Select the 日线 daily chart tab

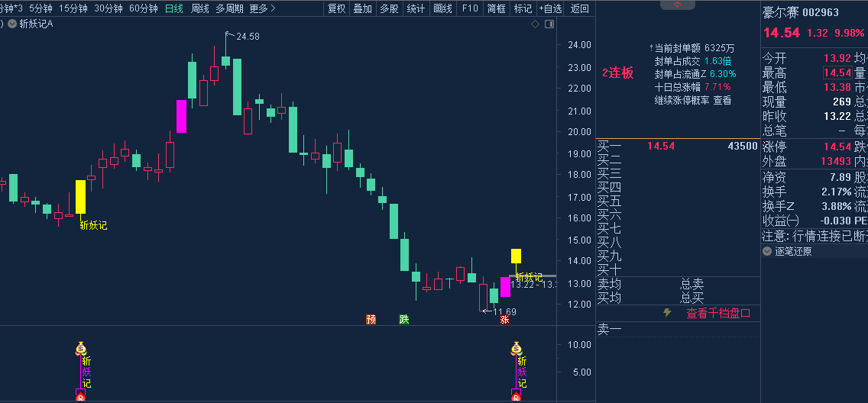tap(173, 8)
